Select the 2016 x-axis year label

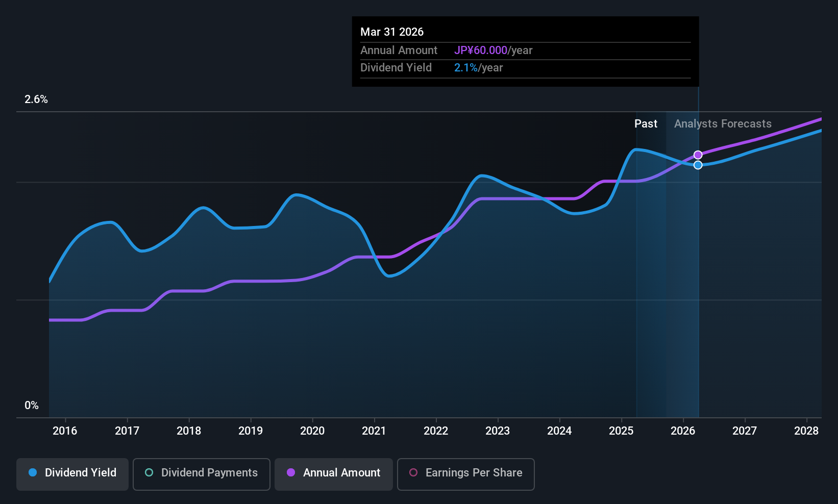[x=65, y=431]
